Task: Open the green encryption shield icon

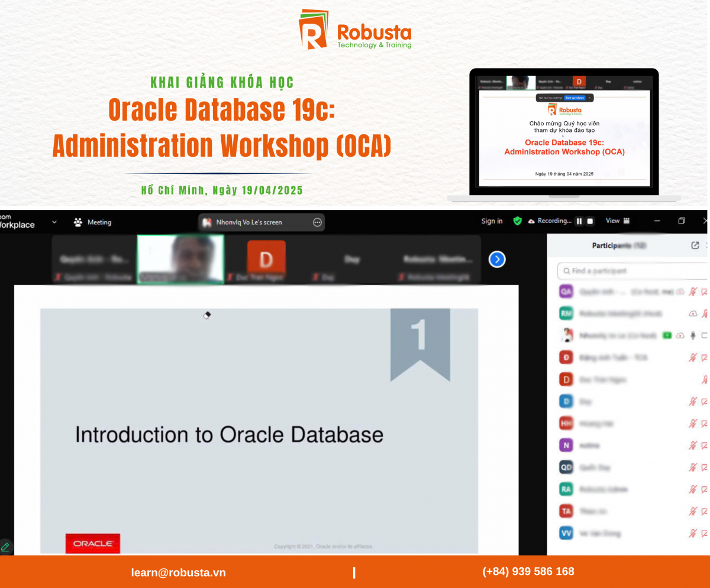Action: (517, 221)
